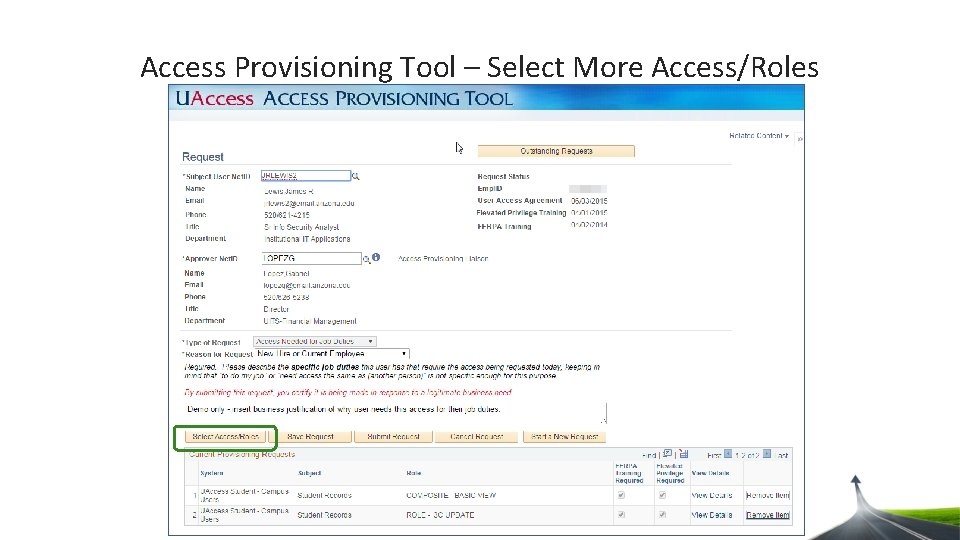Click the Role column header

tap(413, 473)
